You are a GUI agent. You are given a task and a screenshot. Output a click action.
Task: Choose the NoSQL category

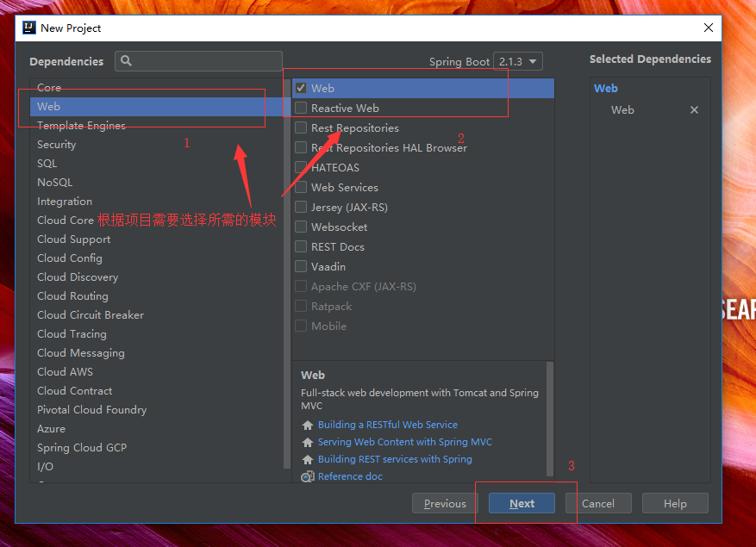(157, 182)
